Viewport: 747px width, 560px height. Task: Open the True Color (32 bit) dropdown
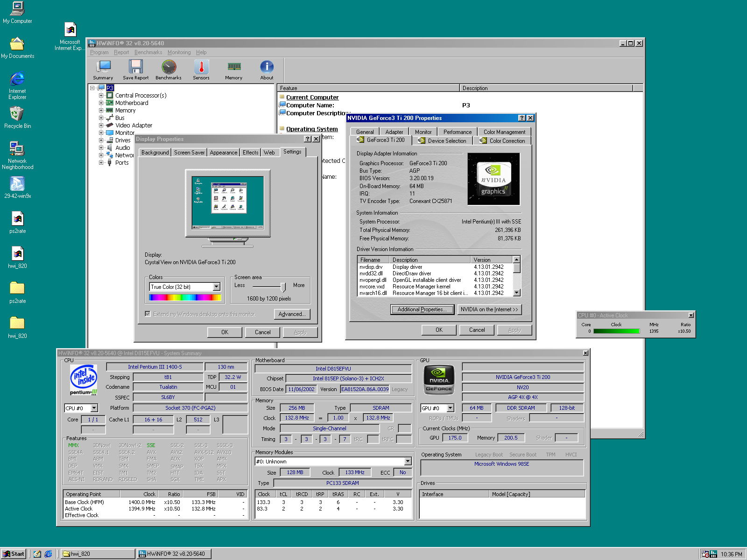click(x=216, y=287)
